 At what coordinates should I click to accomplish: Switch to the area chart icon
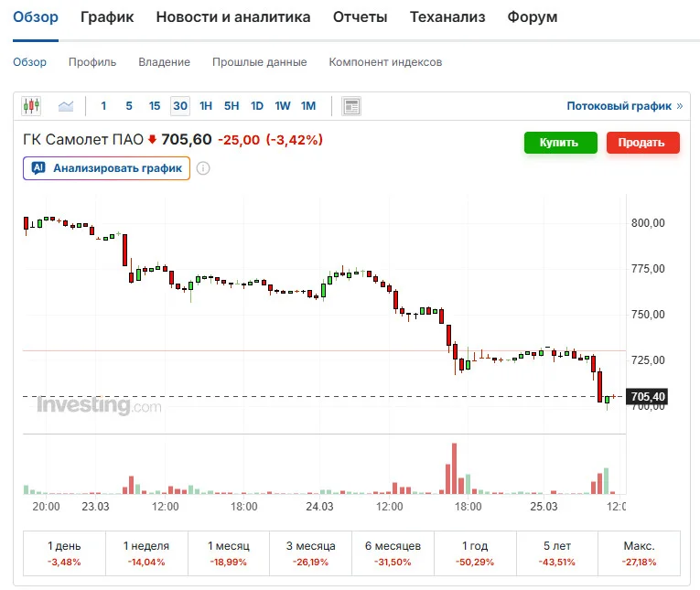click(66, 106)
